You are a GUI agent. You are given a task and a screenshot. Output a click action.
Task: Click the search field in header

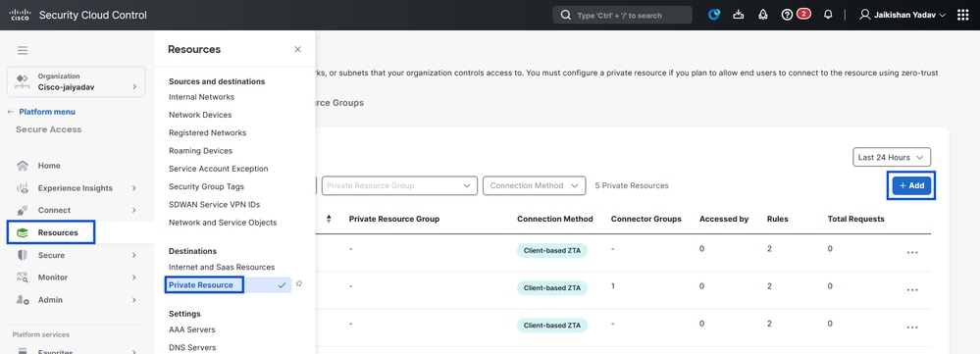coord(623,15)
